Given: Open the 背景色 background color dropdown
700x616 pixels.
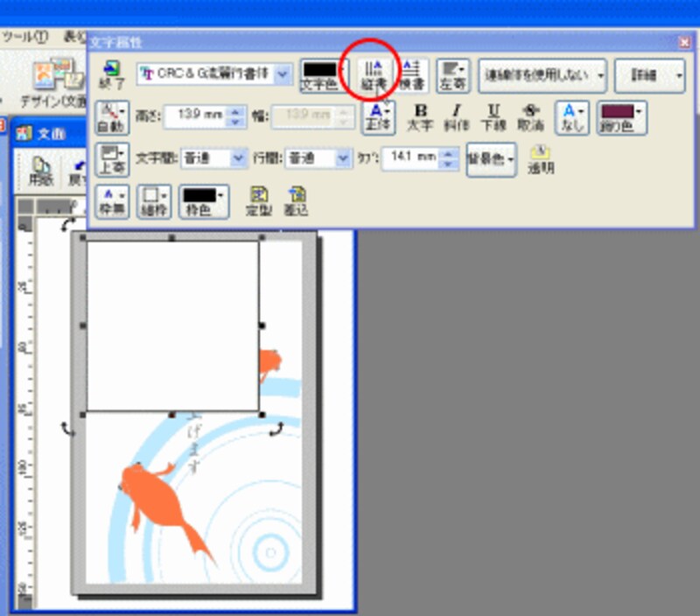Looking at the screenshot, I should [491, 160].
